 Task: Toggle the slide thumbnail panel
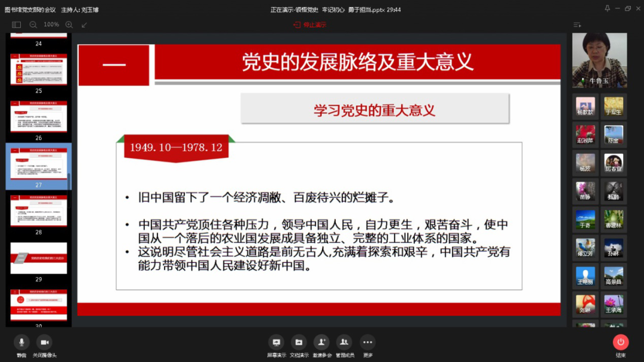[x=16, y=25]
